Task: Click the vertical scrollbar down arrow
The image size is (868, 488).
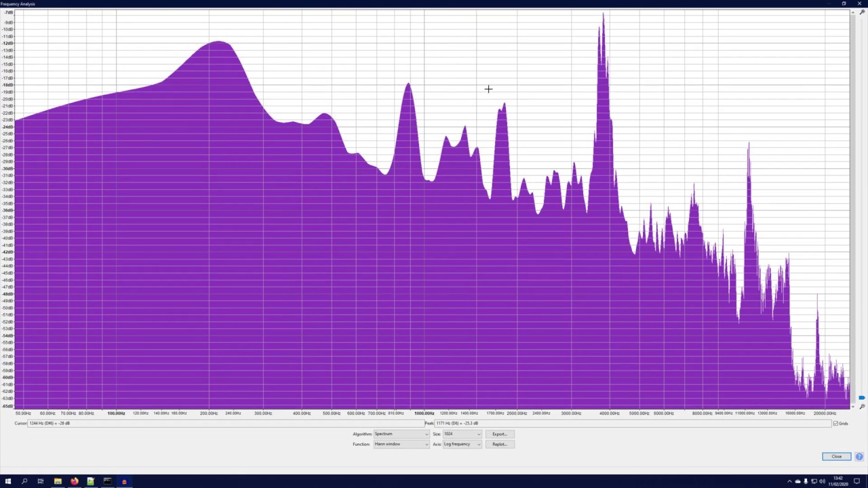Action: (853, 407)
